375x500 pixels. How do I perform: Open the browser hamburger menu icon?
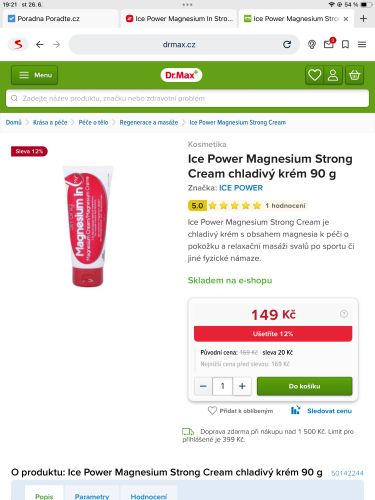[362, 44]
